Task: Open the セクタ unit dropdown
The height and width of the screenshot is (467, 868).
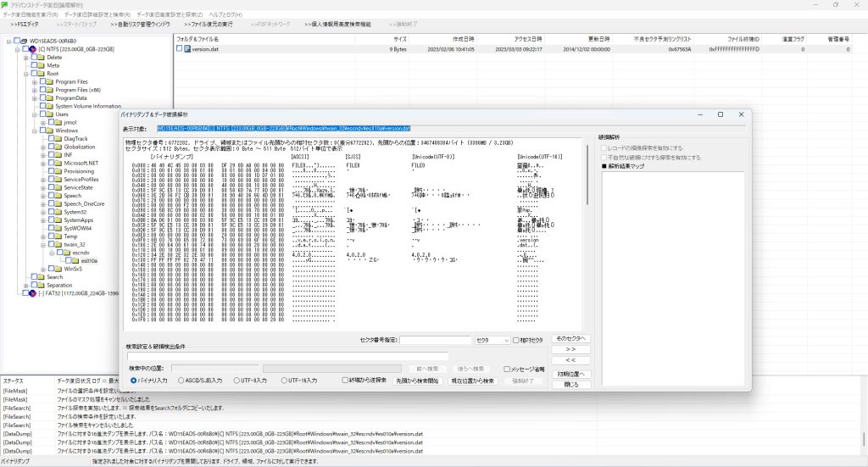Action: (x=492, y=341)
